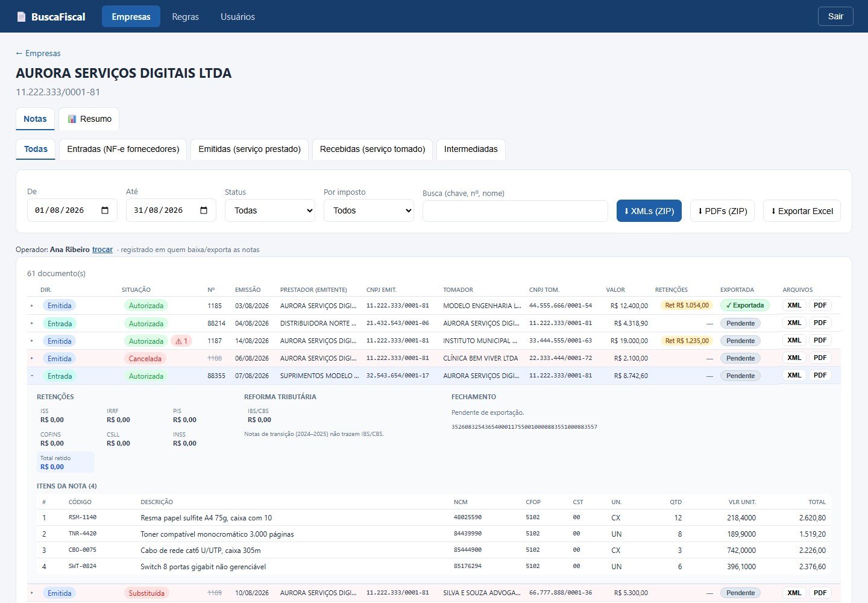Select the Notas tab
The width and height of the screenshot is (868, 603).
click(x=35, y=119)
